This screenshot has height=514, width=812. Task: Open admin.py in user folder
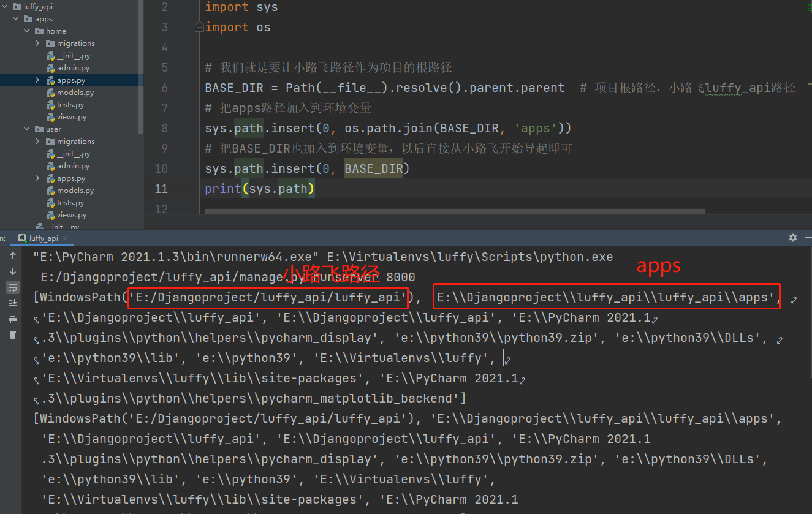point(69,166)
